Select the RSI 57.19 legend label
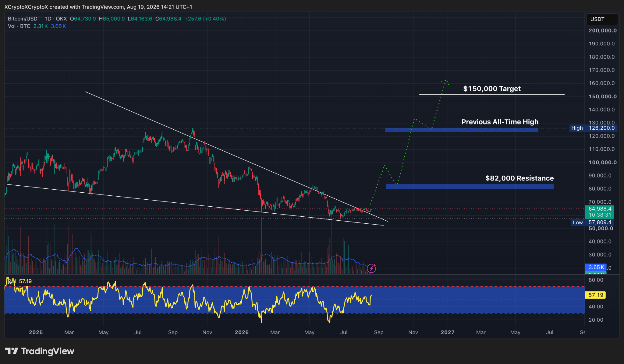 coord(20,281)
